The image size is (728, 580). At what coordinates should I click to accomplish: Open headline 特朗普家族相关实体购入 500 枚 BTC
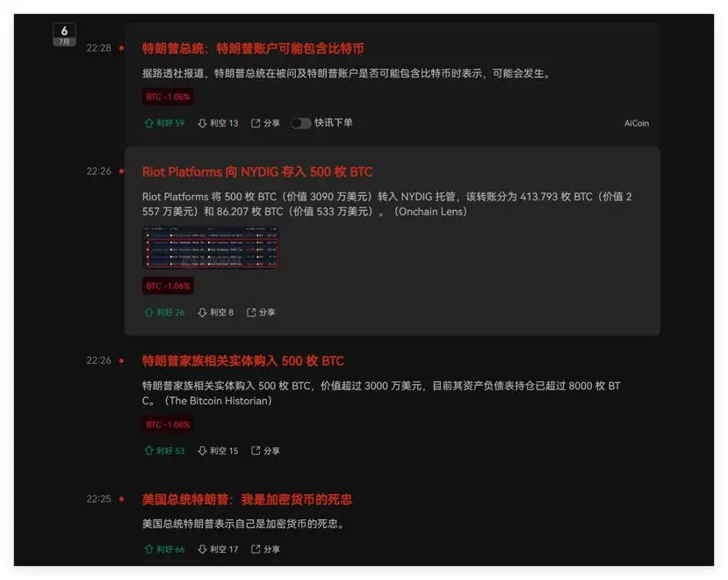click(x=243, y=361)
